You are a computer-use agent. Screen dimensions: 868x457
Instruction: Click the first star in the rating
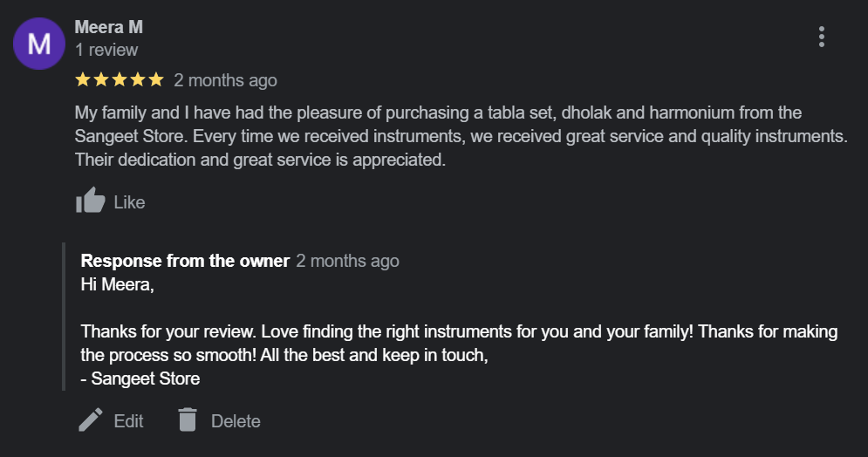(x=83, y=80)
